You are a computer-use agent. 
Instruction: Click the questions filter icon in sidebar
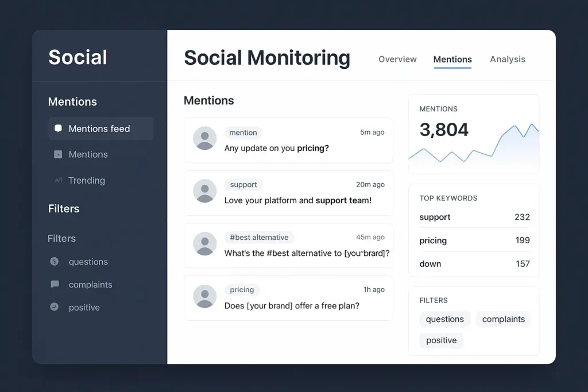[55, 261]
